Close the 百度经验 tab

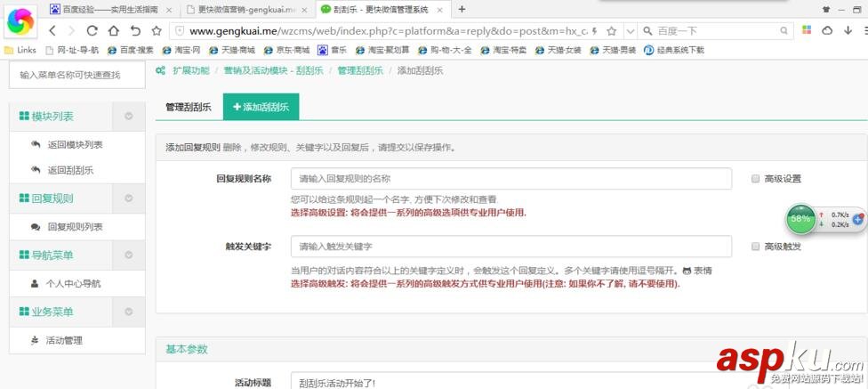point(169,10)
